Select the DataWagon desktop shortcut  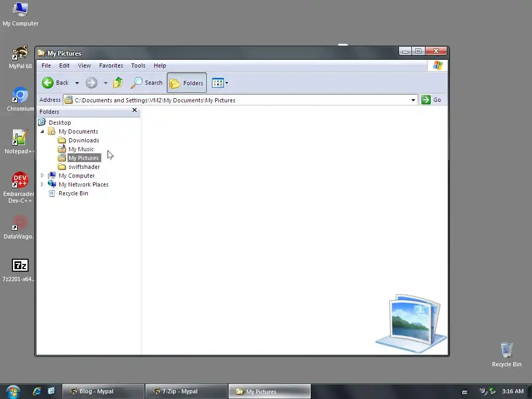pos(19,227)
